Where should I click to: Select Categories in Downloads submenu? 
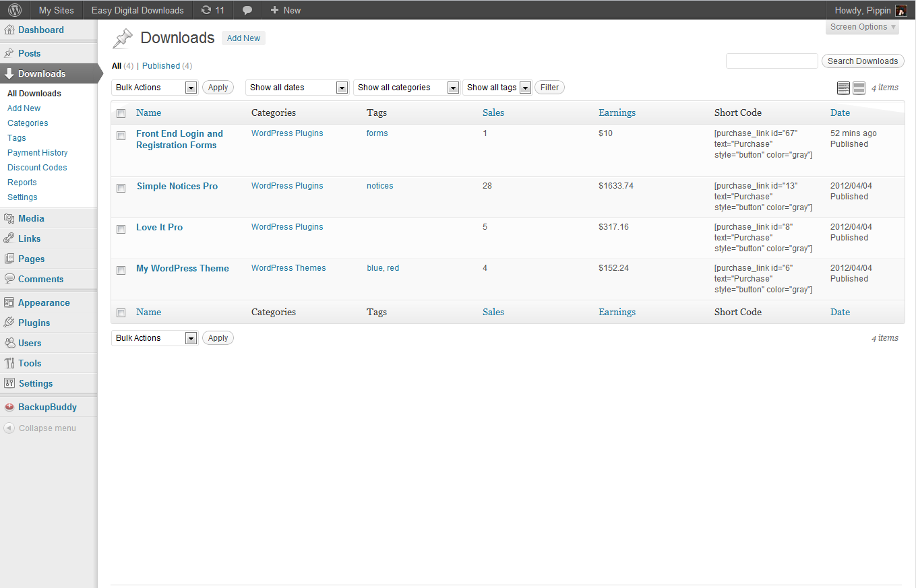pos(28,123)
